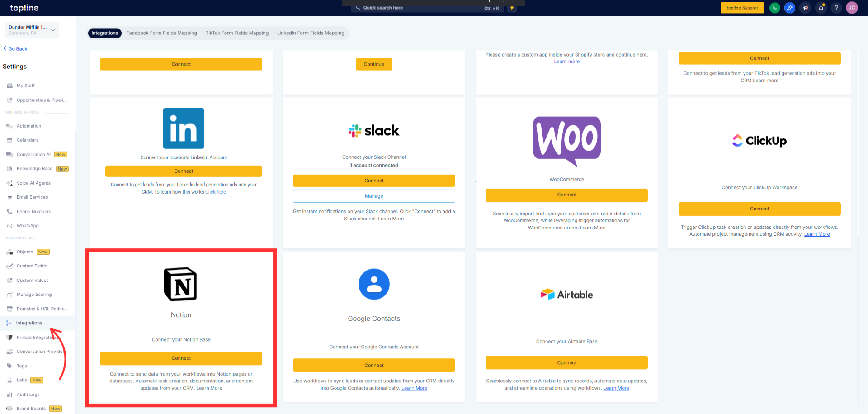Click the TikTok card Connect button
Screen dimensions: 868x414
coord(759,58)
